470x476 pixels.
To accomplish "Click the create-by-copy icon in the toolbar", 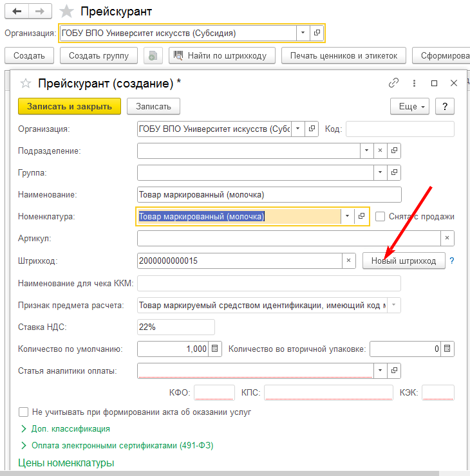I will 153,56.
